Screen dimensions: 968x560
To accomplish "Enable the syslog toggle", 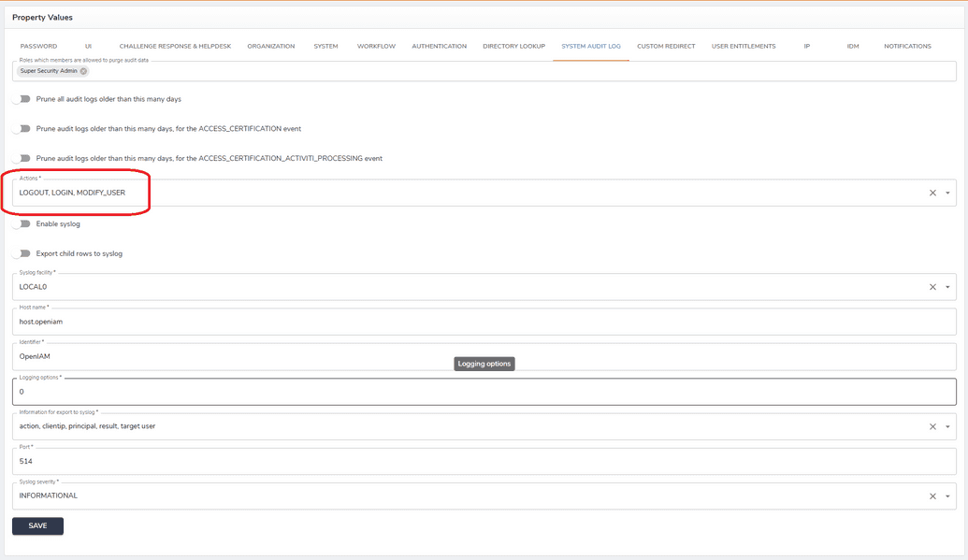I will pos(22,224).
